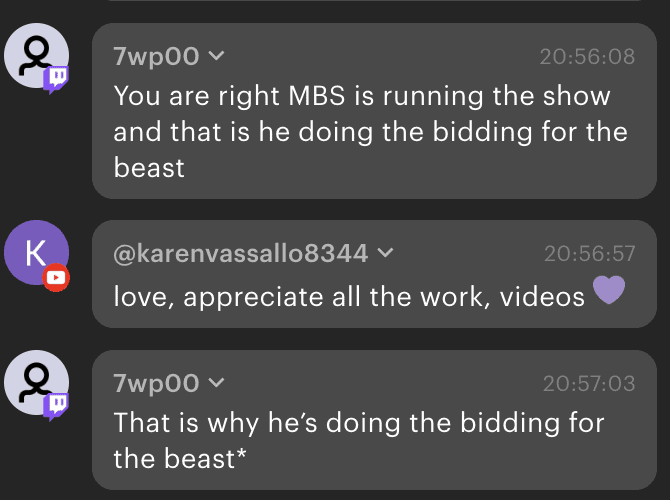Click the username 7wp00 on the 20:56:08 message

pyautogui.click(x=156, y=56)
